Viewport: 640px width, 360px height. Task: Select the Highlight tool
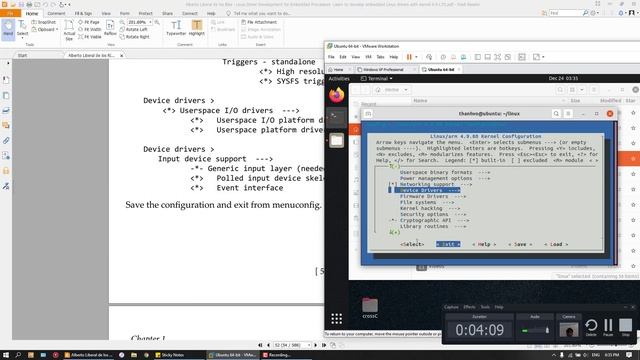point(197,28)
